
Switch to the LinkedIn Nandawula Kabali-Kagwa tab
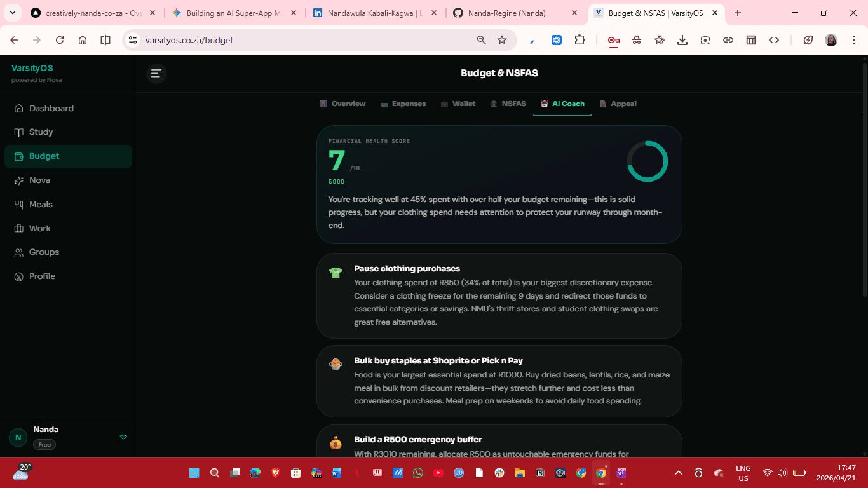click(375, 13)
